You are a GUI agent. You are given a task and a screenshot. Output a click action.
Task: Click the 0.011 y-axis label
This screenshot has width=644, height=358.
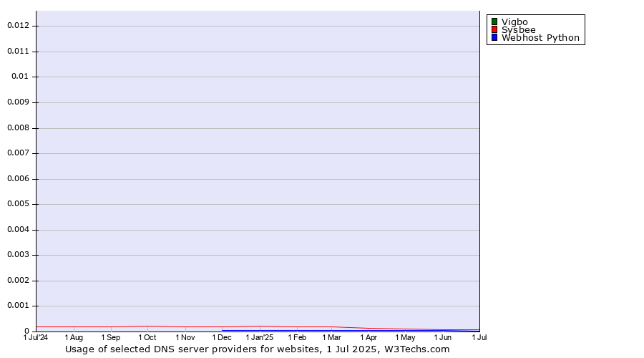(19, 52)
